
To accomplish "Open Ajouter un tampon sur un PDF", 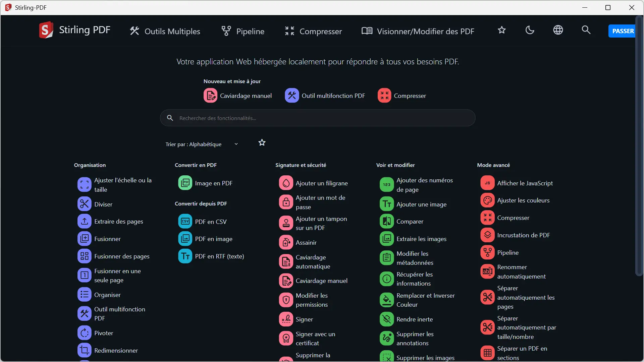I will (314, 223).
